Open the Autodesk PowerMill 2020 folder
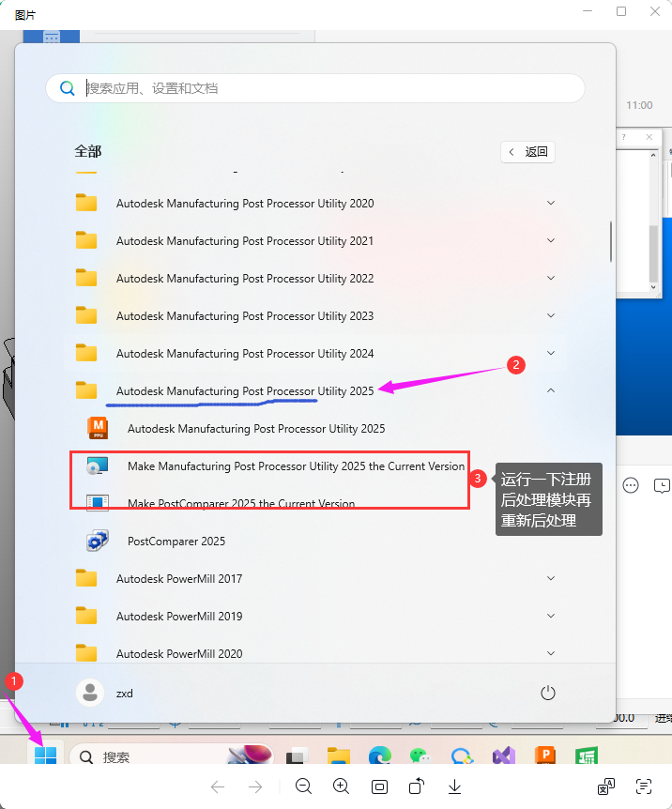 tap(314, 652)
